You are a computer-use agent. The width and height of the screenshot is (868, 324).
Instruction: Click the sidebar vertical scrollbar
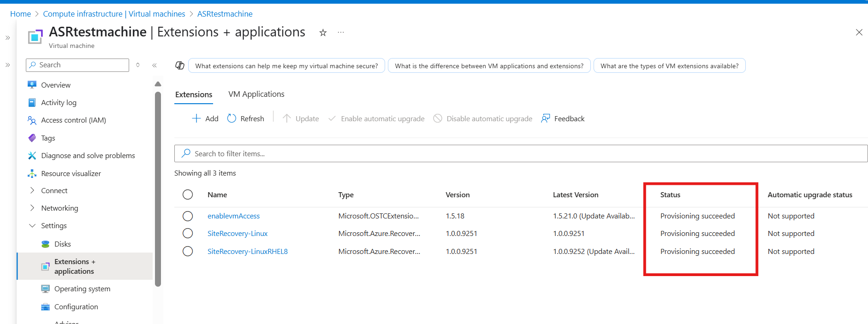pyautogui.click(x=158, y=189)
